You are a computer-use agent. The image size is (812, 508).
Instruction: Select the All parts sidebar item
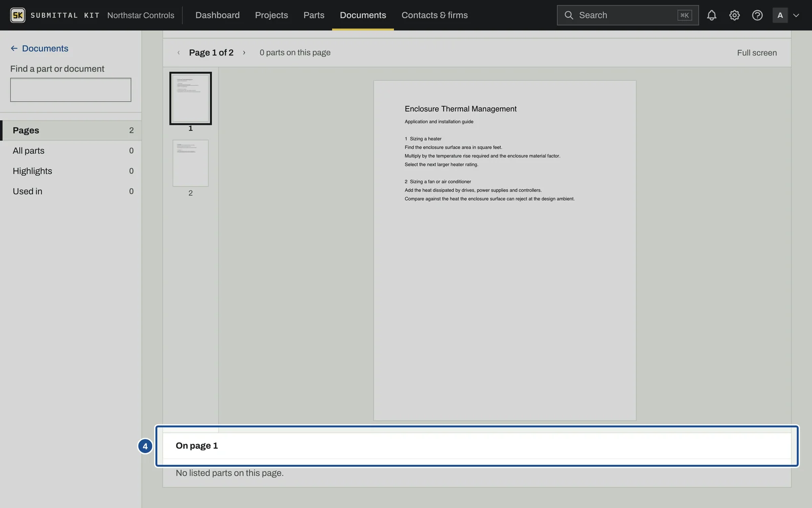(71, 150)
